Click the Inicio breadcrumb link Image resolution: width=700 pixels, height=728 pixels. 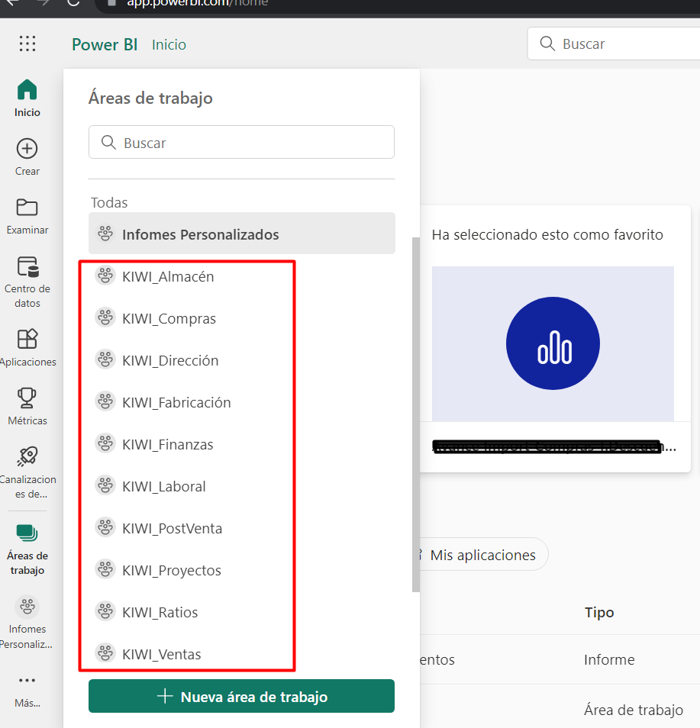[169, 44]
